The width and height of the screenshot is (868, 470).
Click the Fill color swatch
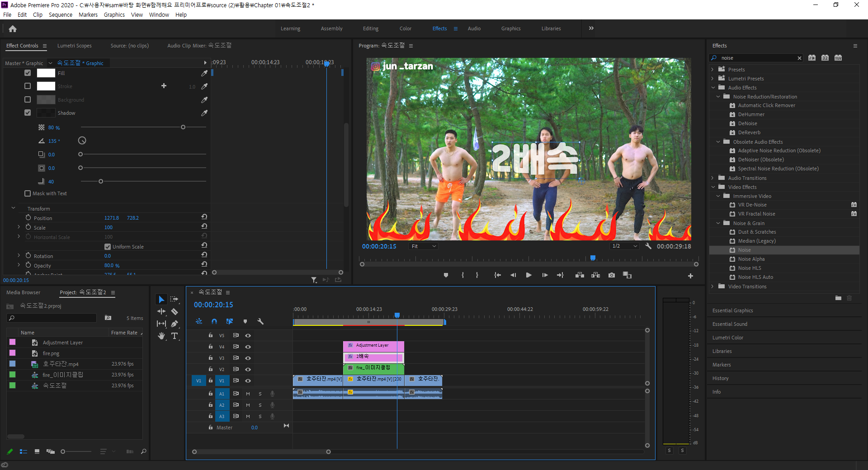click(x=46, y=73)
